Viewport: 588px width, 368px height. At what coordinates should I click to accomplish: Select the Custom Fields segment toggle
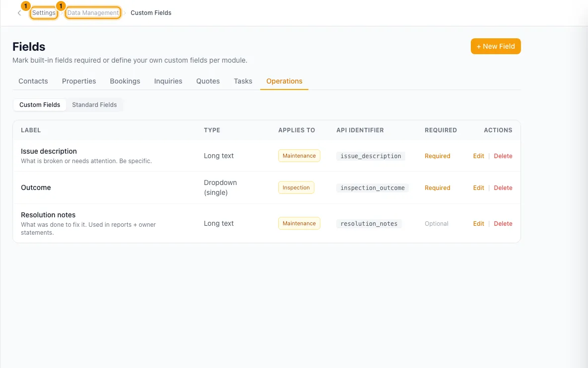[x=40, y=105]
